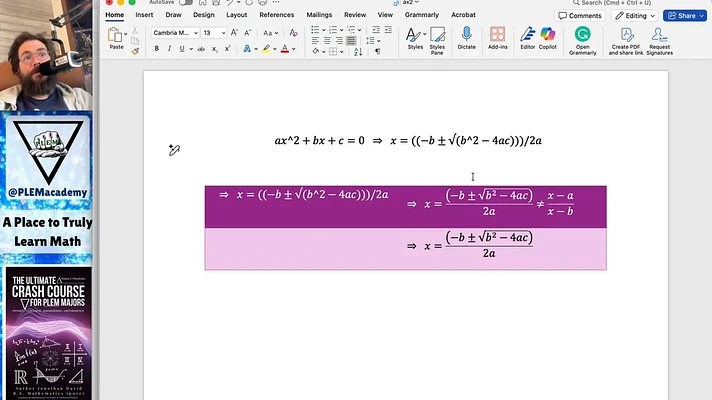Apply strikethrough formatting
This screenshot has width=712, height=400.
click(201, 49)
